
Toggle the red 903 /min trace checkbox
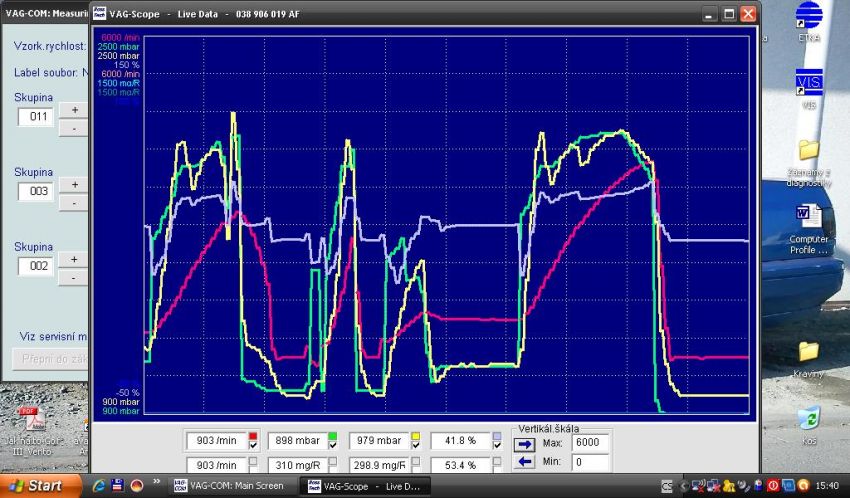[x=253, y=444]
